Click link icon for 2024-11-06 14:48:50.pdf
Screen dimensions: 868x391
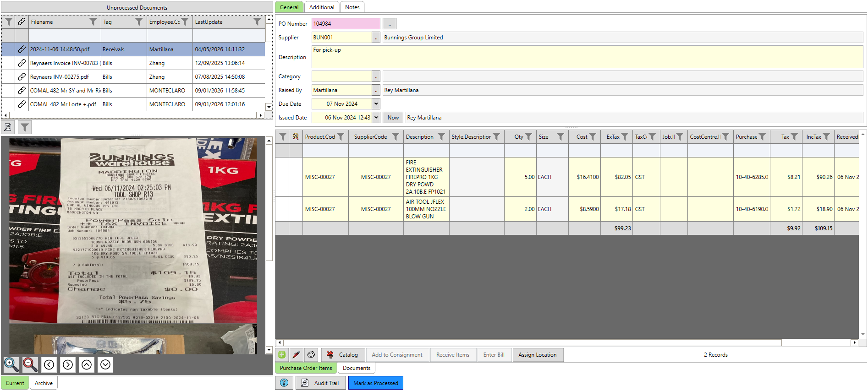click(x=22, y=49)
